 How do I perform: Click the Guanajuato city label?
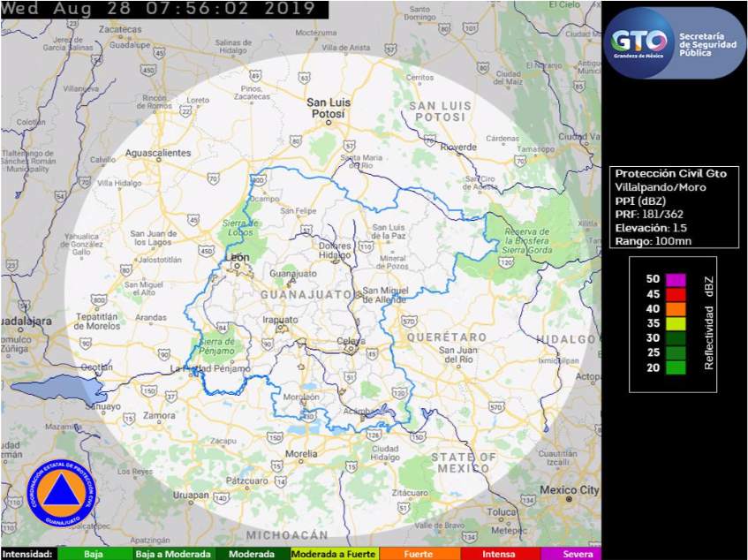coord(293,273)
